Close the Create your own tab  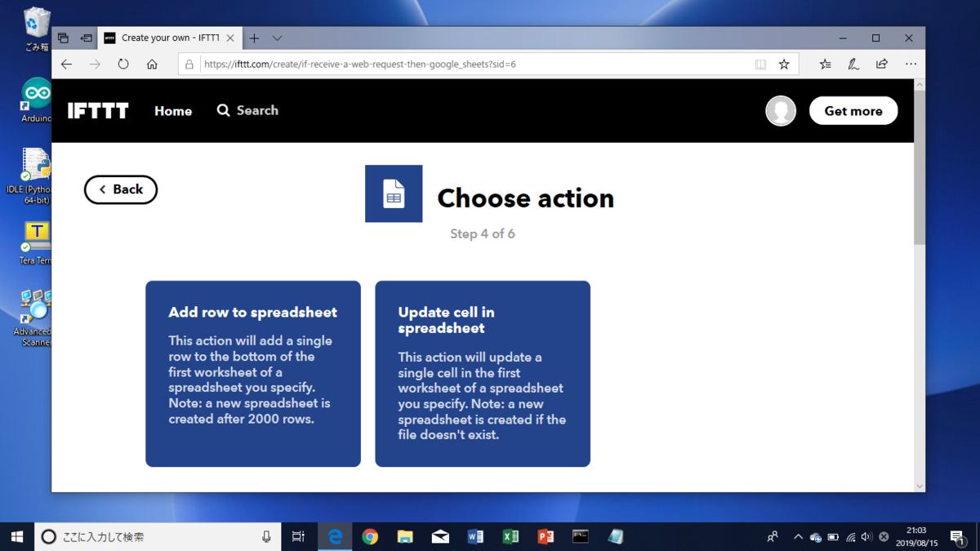[230, 38]
